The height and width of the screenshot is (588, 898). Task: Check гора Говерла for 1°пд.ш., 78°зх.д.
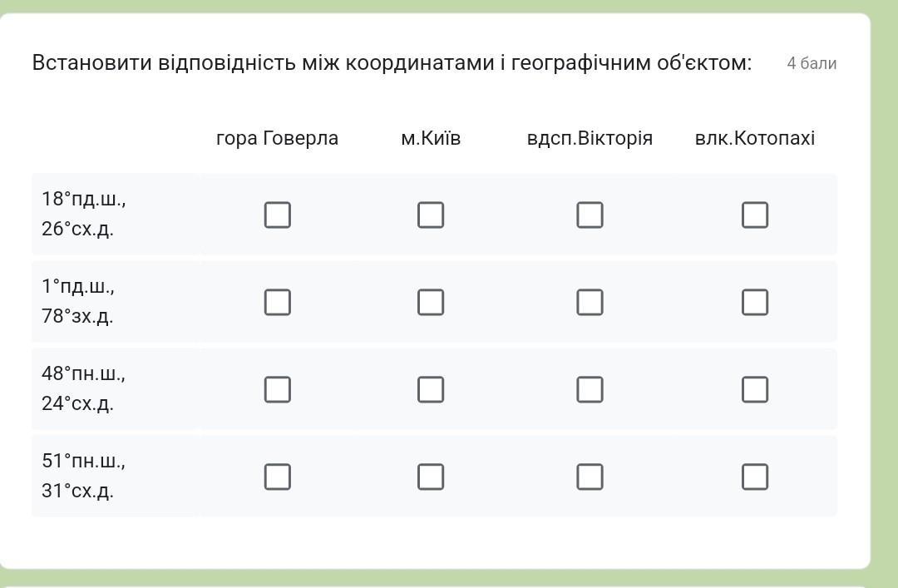(278, 302)
